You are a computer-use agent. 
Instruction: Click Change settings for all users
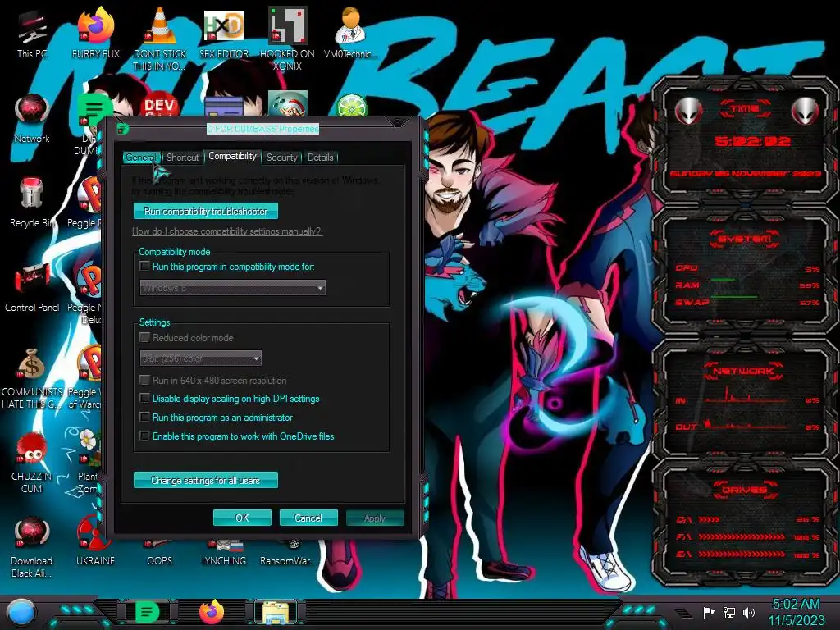pyautogui.click(x=206, y=480)
